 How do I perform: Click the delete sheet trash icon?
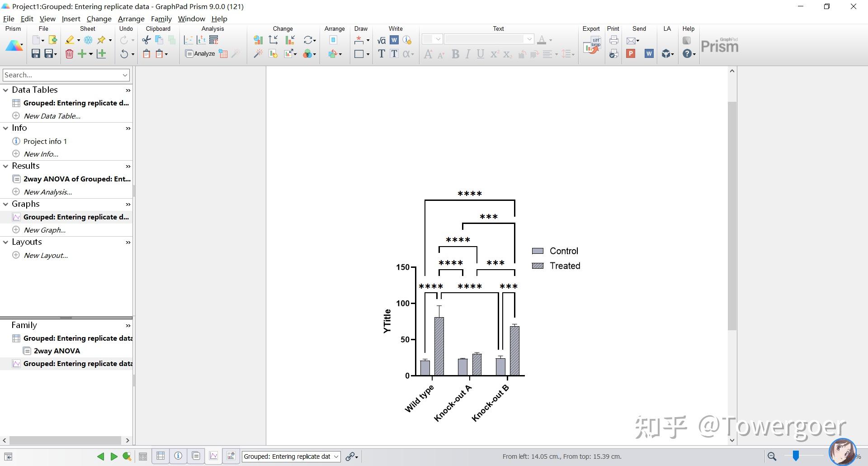pos(69,54)
